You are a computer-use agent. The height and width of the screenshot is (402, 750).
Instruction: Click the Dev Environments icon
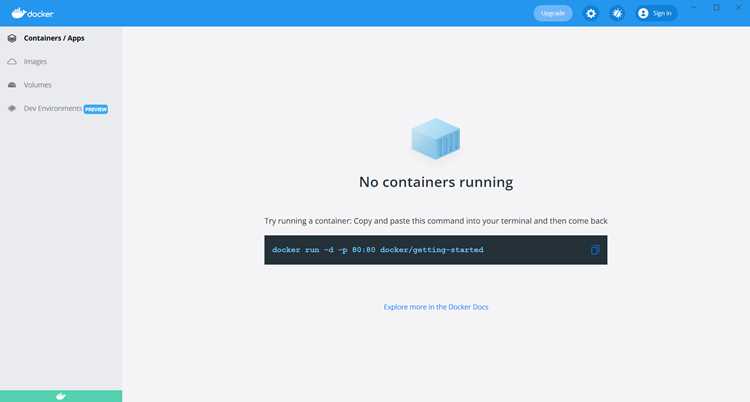12,108
